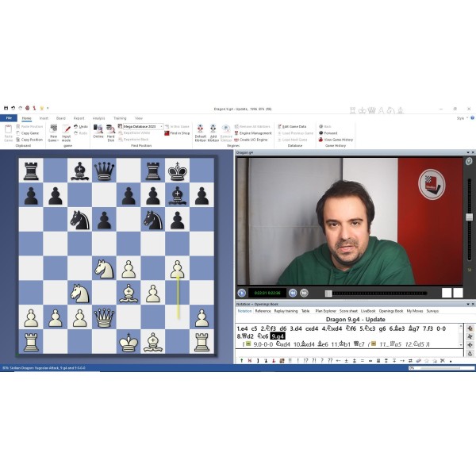Click Create UCI Engine button
Image resolution: width=476 pixels, height=476 pixels.
pos(251,140)
